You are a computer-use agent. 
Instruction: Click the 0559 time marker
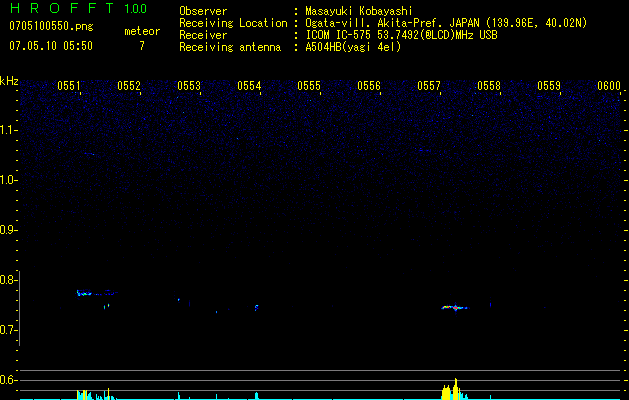pos(549,86)
